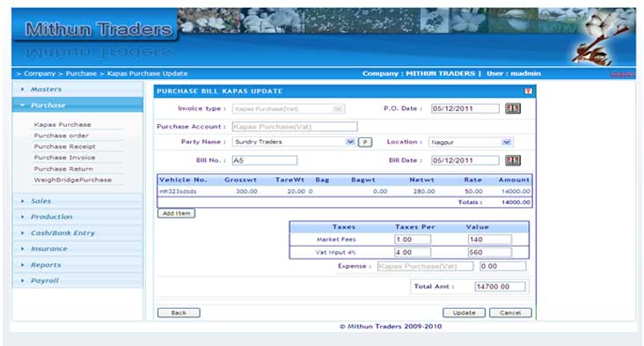Click the Back button

[179, 313]
